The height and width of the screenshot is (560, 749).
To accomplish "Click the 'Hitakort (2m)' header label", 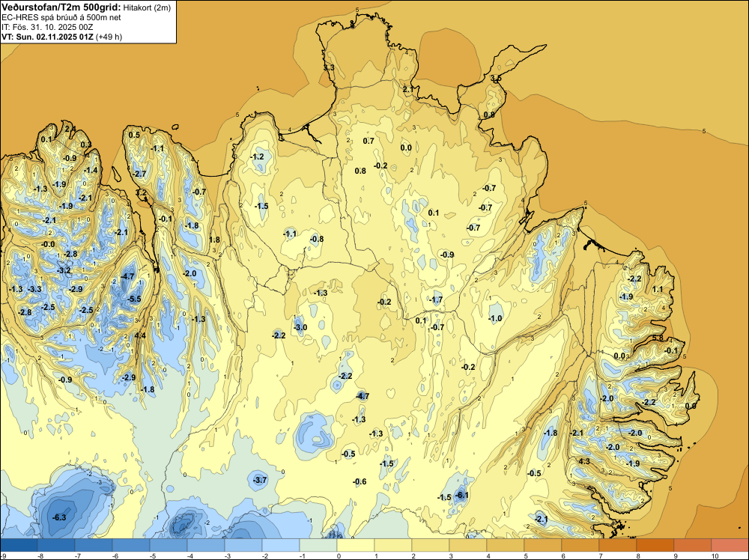I will (147, 7).
